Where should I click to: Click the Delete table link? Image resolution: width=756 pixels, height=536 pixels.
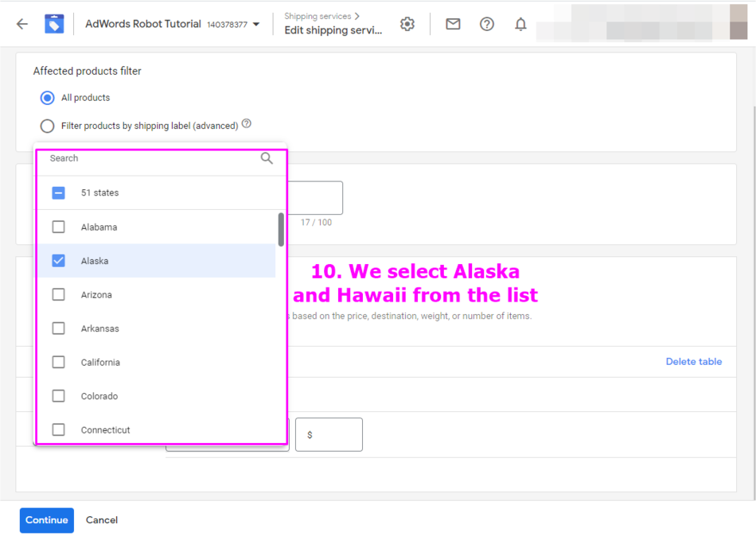point(693,362)
